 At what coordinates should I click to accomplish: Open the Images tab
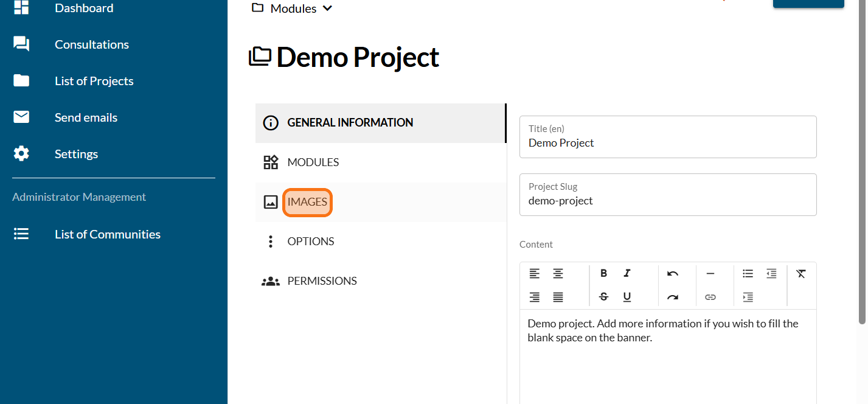point(307,202)
